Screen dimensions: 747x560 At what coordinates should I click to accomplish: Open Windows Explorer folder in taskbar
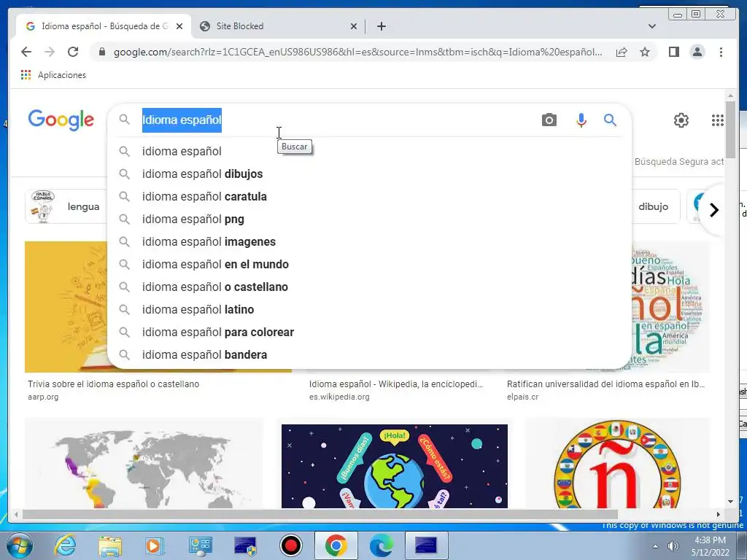pos(110,545)
